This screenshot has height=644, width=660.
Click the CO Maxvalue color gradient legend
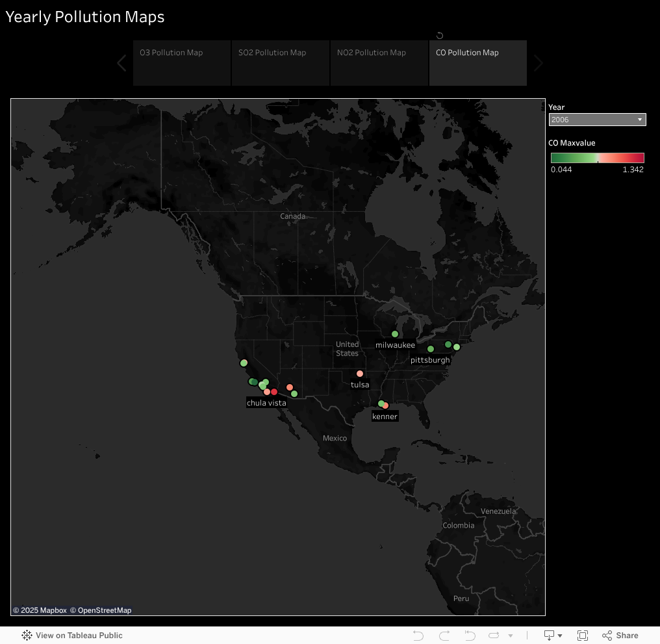click(x=597, y=157)
